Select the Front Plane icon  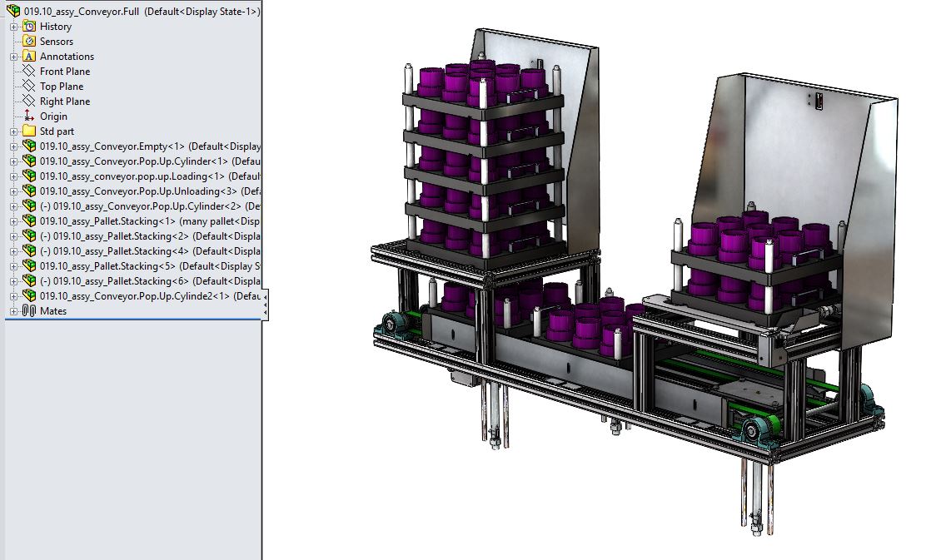coord(29,71)
